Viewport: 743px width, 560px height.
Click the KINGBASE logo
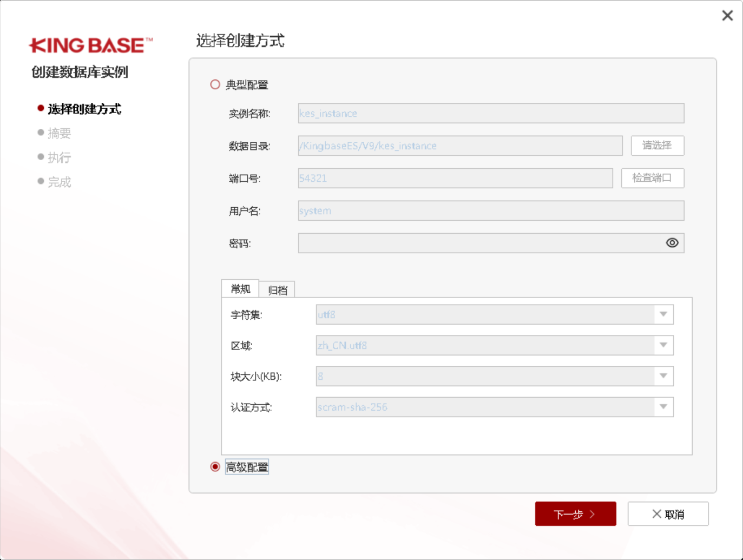click(91, 45)
